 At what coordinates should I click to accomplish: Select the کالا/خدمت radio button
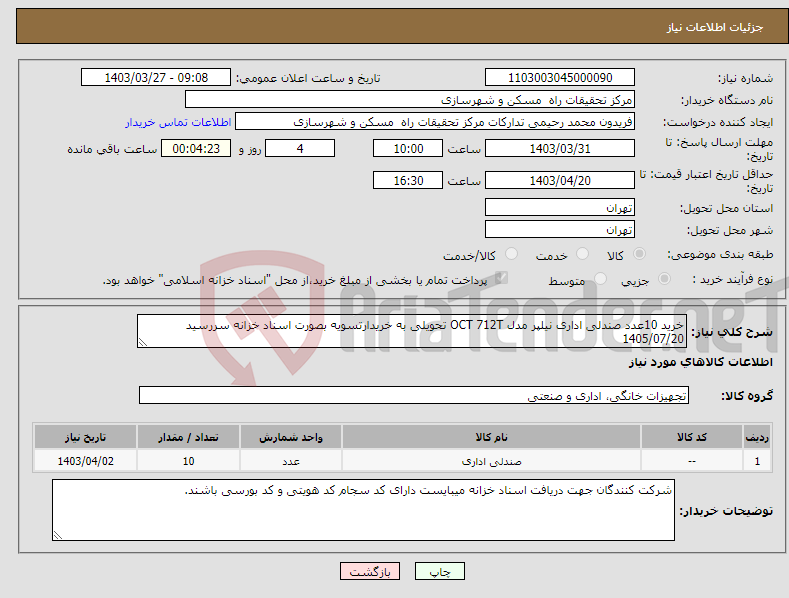(x=511, y=254)
